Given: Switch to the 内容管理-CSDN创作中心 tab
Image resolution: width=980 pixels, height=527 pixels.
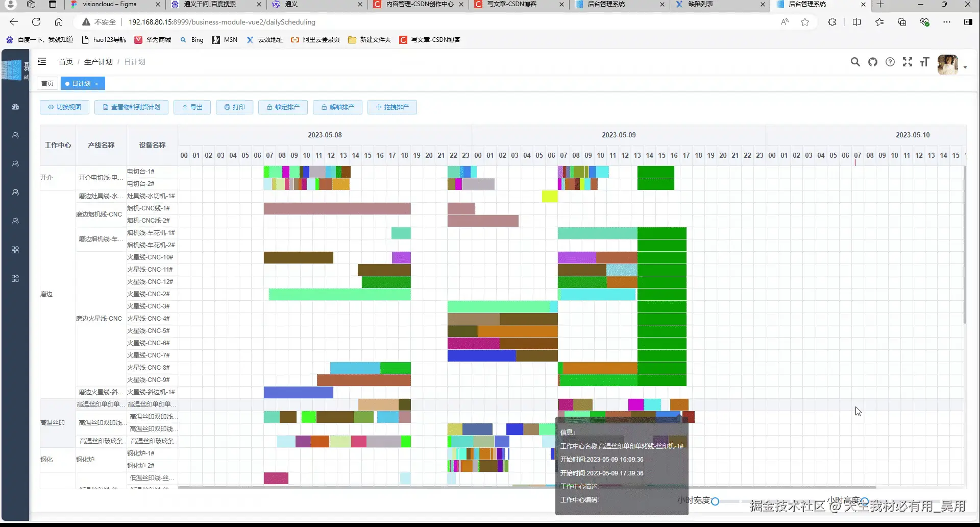Looking at the screenshot, I should pos(419,4).
